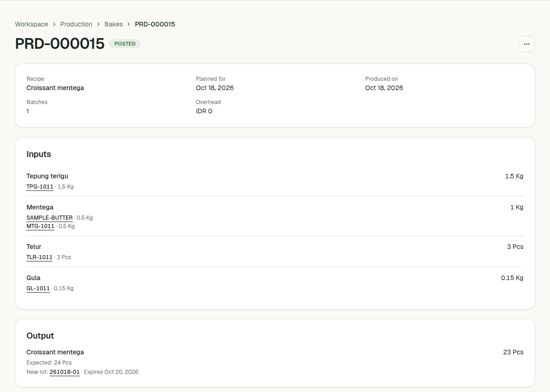Open new output lot 261018-01
550x392 pixels.
click(x=65, y=372)
